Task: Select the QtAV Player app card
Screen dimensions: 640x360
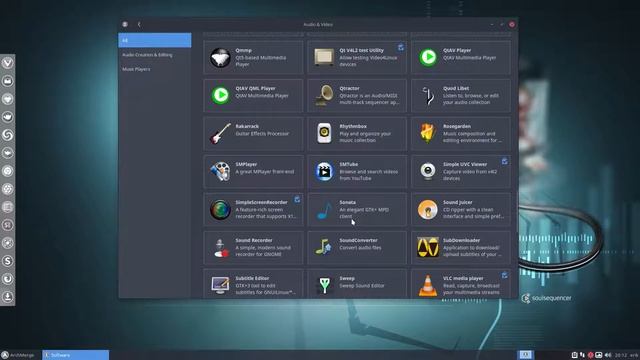Action: click(x=461, y=58)
